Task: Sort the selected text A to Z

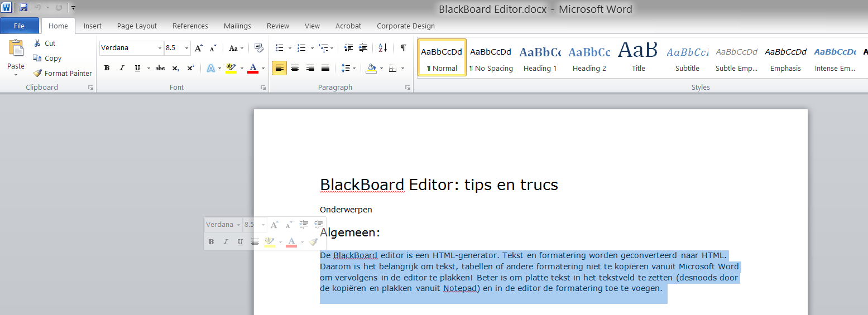Action: coord(383,48)
